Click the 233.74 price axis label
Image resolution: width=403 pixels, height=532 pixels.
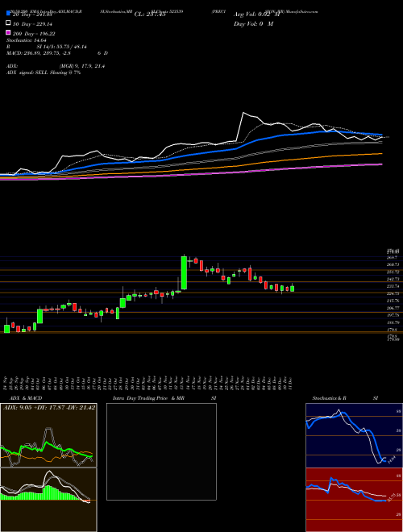(393, 287)
